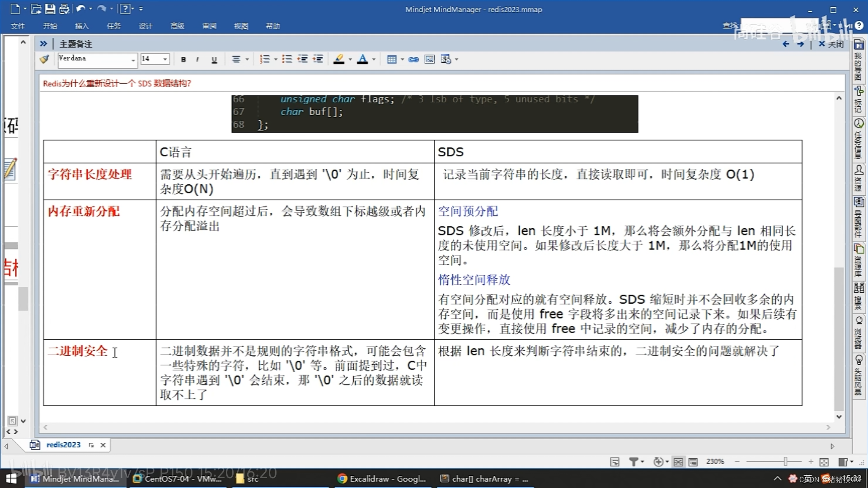Go to the previous topic note arrow
Image resolution: width=868 pixels, height=488 pixels.
click(786, 44)
